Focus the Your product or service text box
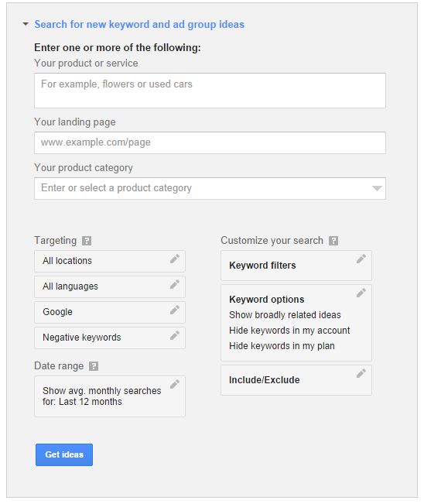The height and width of the screenshot is (504, 424). [210, 91]
